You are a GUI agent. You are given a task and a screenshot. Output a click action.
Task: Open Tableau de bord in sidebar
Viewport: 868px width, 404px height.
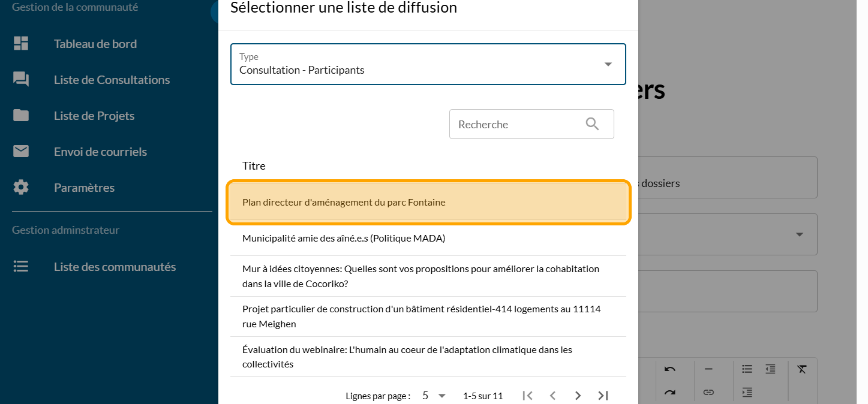pyautogui.click(x=95, y=44)
